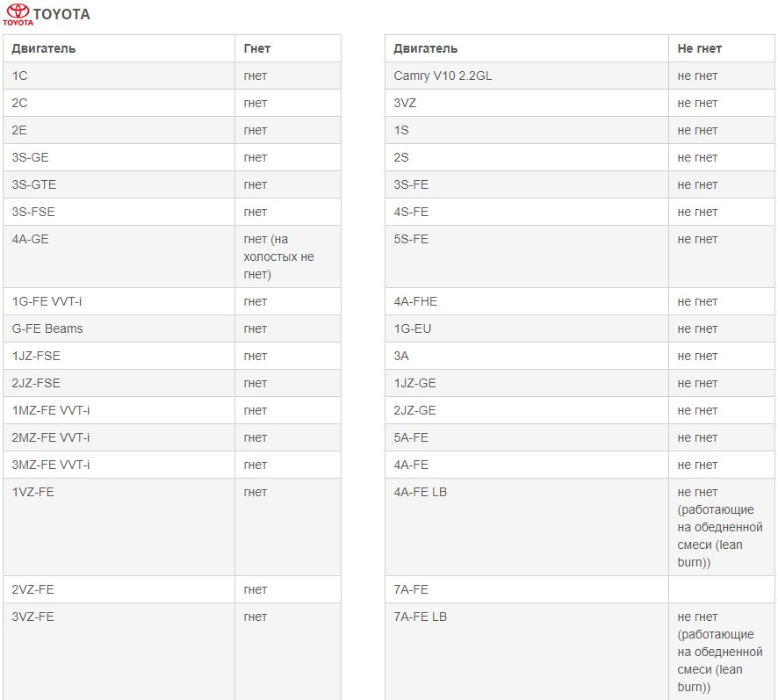This screenshot has width=778, height=700.
Task: Click the "Не гнет" column header
Action: click(699, 48)
